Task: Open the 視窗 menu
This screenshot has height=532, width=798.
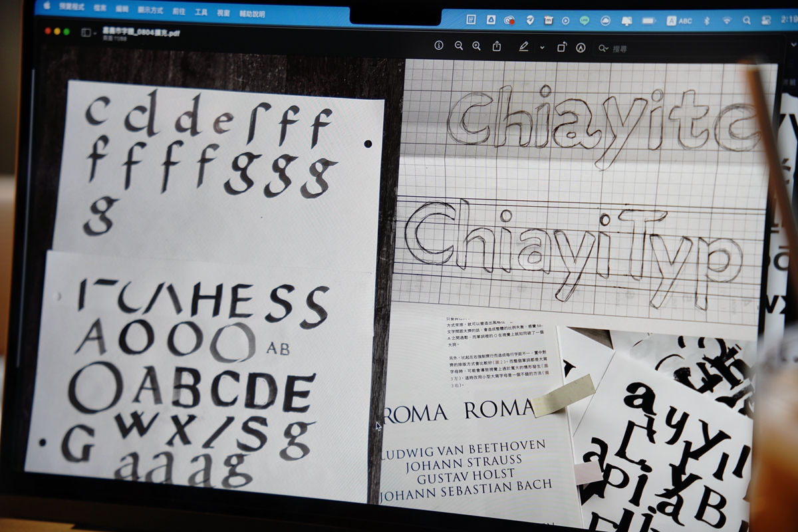Action: coord(223,13)
